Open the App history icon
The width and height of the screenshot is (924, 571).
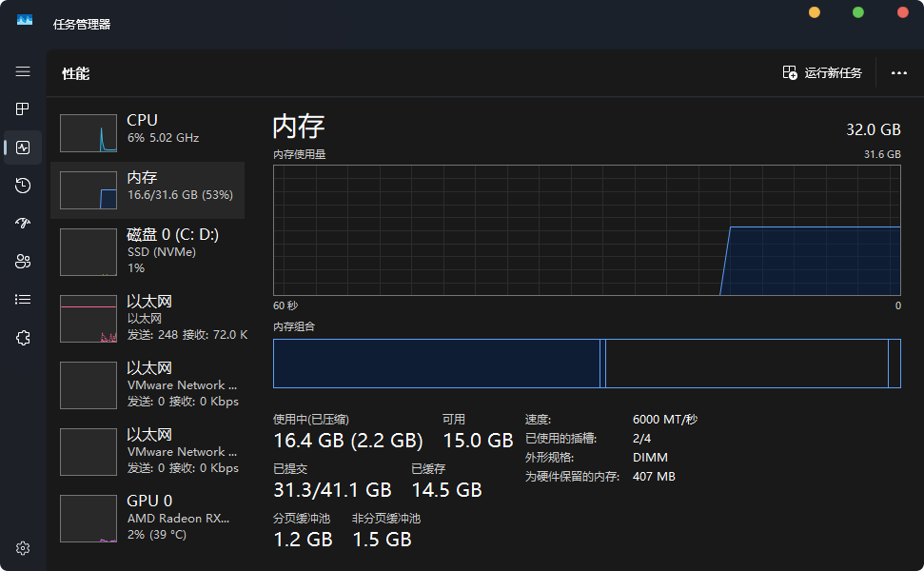click(23, 186)
